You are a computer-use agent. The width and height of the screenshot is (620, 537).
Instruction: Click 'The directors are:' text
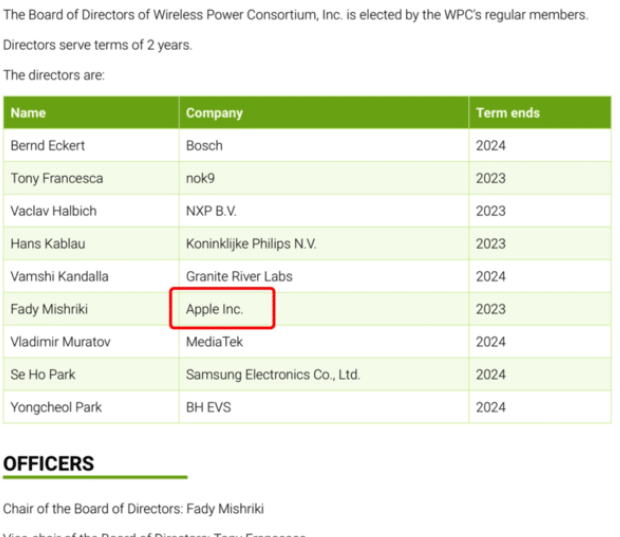(54, 75)
